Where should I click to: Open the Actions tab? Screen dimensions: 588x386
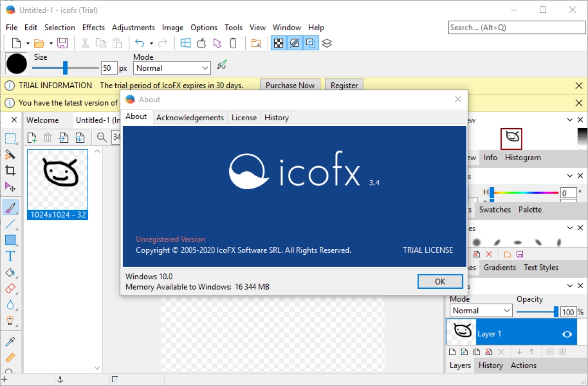pyautogui.click(x=524, y=365)
